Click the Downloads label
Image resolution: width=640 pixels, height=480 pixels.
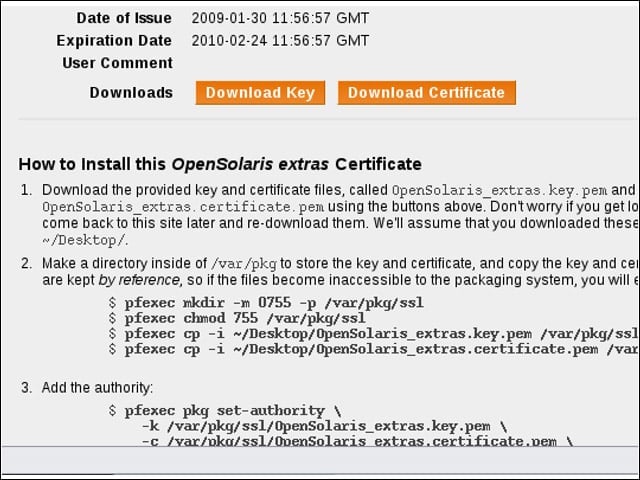(131, 93)
